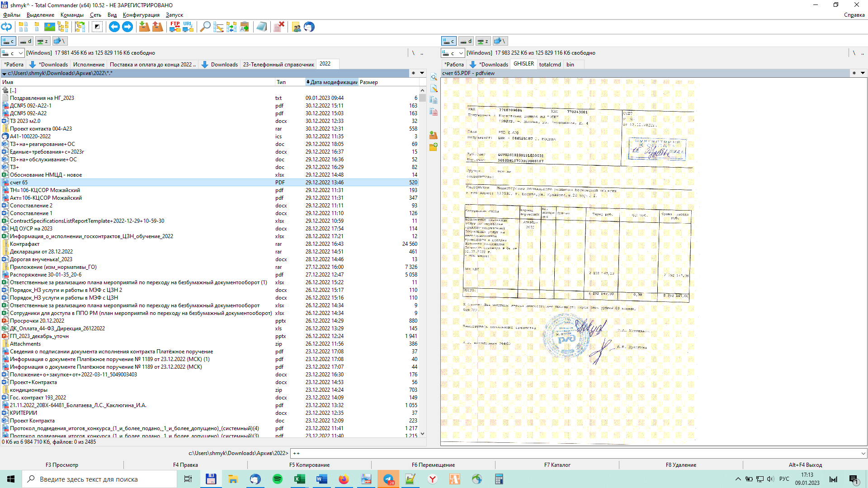The image size is (868, 488).
Task: Click the blue Go back arrow icon
Action: pos(114,27)
